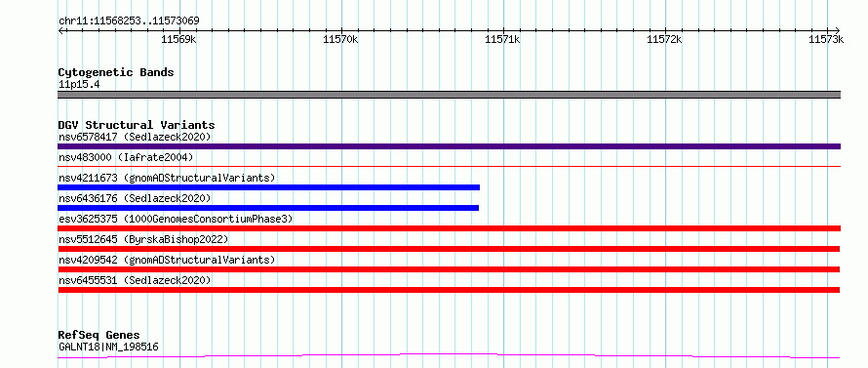Click the gray 11p15.4 cytogenetic band bar
Screen dimensions: 868x368
449,95
